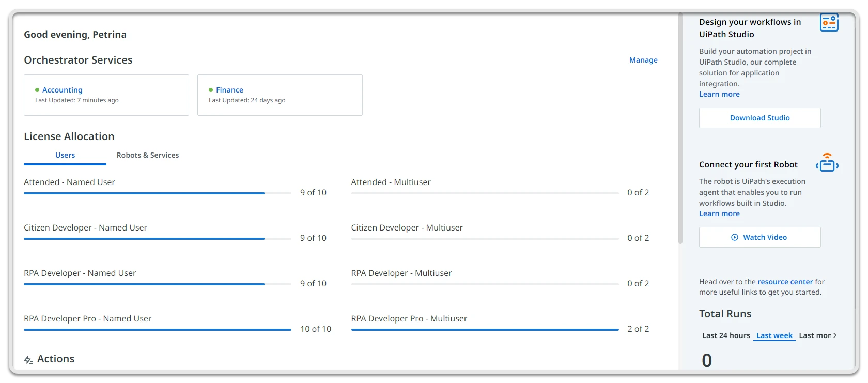The width and height of the screenshot is (868, 383).
Task: Click the Finance service card
Action: click(280, 95)
